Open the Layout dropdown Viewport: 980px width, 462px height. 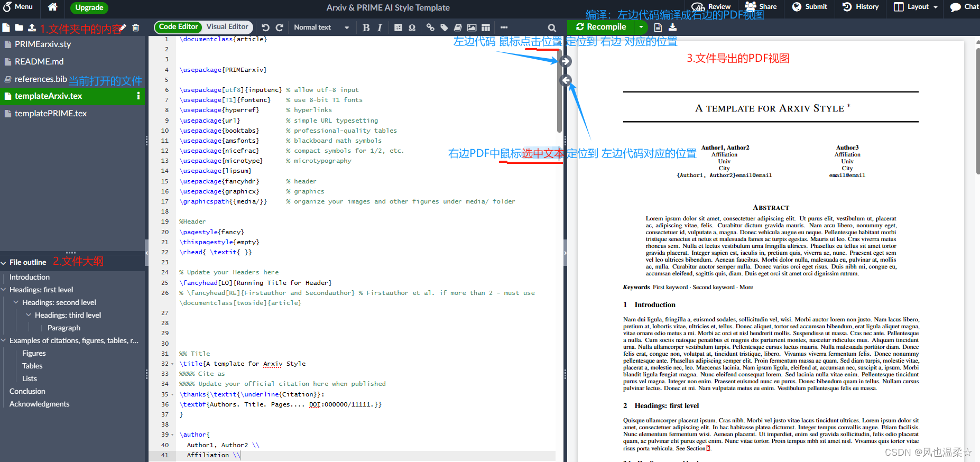pyautogui.click(x=916, y=7)
